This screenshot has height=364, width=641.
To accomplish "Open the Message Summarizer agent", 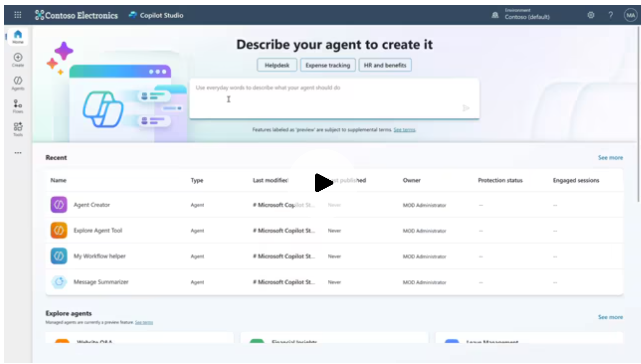I will tap(101, 282).
